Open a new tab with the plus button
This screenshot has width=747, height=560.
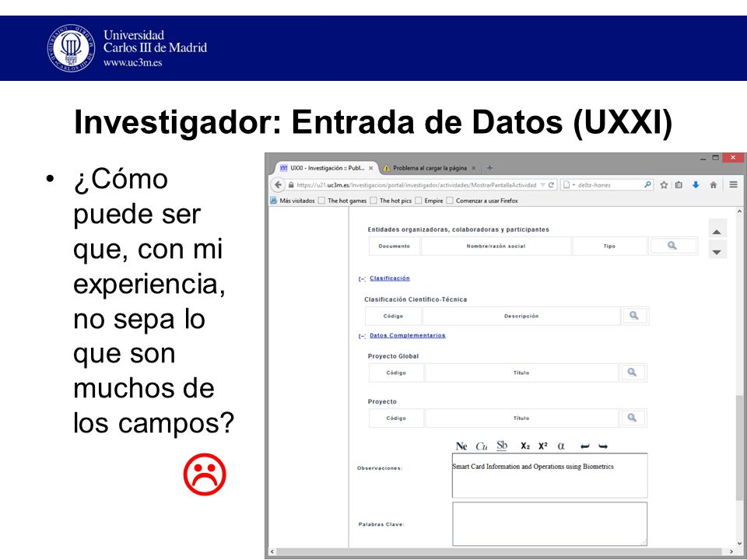tap(489, 168)
